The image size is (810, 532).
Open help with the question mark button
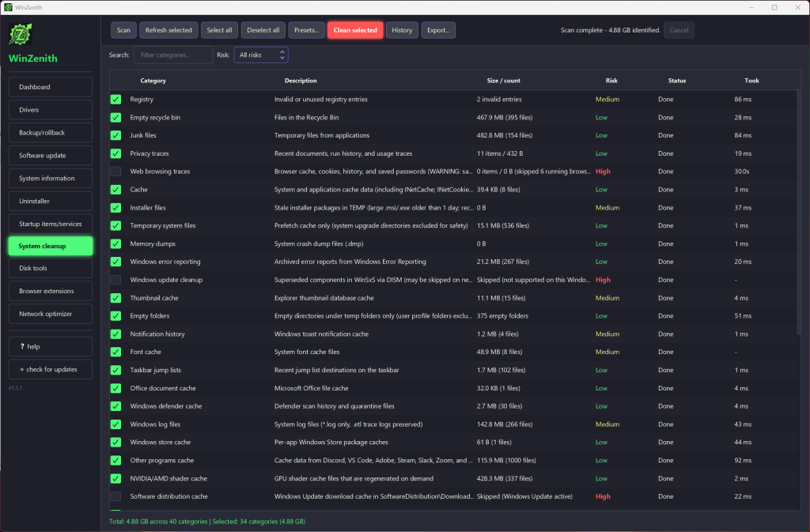pyautogui.click(x=51, y=346)
